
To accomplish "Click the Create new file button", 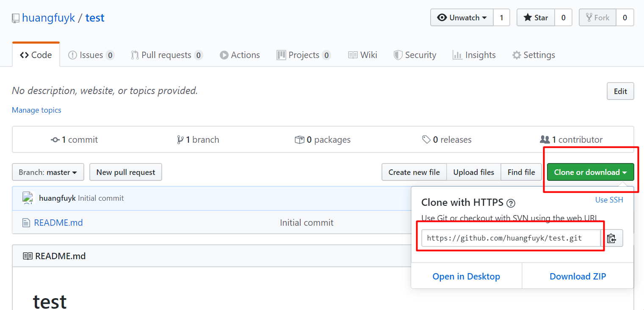I will (x=414, y=172).
